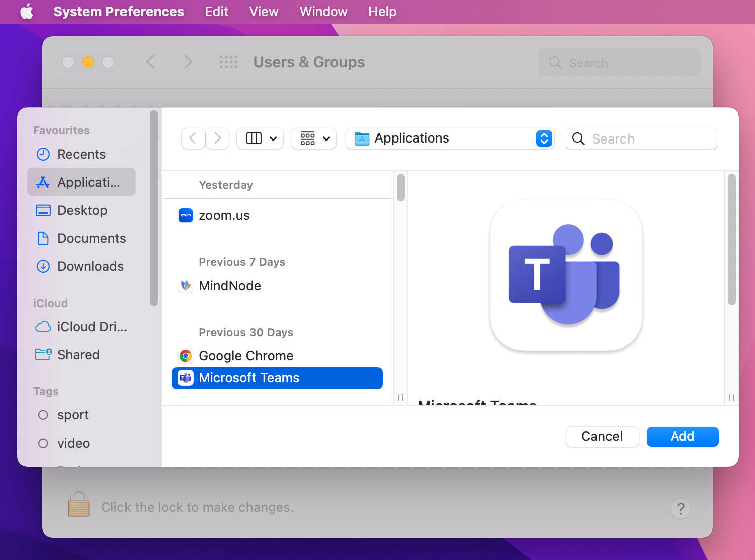Click the 'Favourites' sidebar heading
The height and width of the screenshot is (560, 755).
coord(61,130)
